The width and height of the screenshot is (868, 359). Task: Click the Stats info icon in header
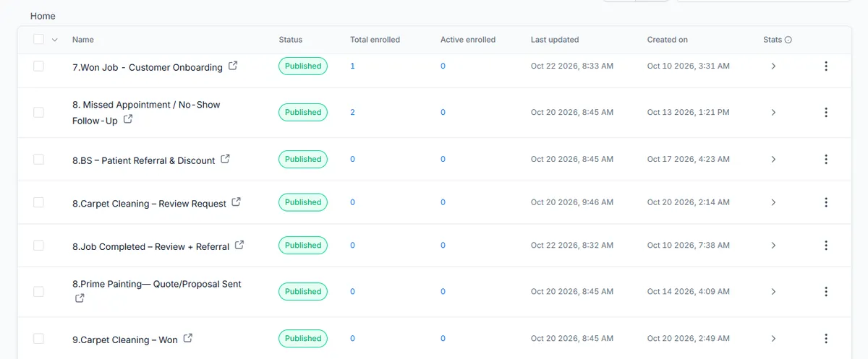[788, 40]
